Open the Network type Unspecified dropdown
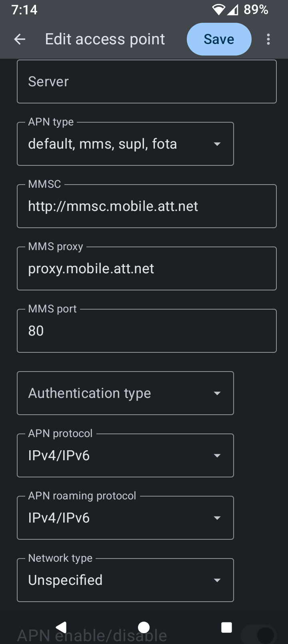 pyautogui.click(x=125, y=580)
